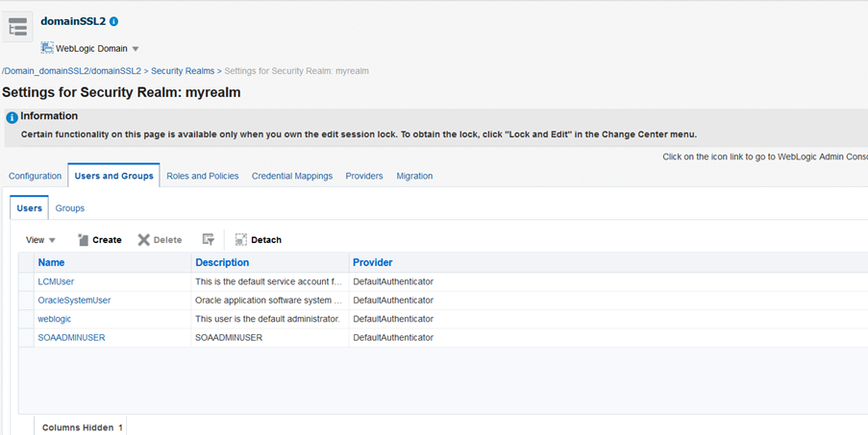Open the Roles and Policies tab

[x=202, y=176]
